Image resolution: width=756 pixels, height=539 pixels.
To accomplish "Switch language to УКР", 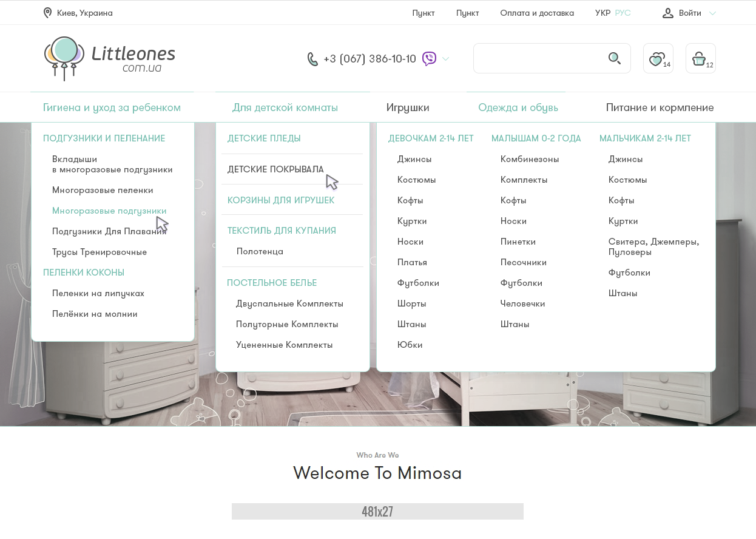I will 602,13.
